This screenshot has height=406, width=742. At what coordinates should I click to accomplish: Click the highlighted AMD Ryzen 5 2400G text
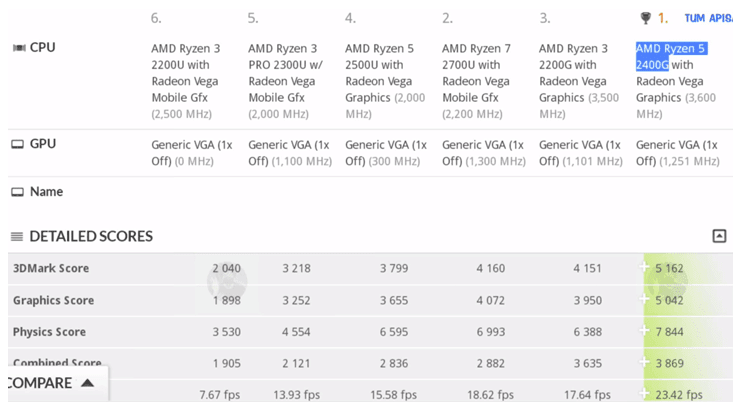pyautogui.click(x=671, y=56)
